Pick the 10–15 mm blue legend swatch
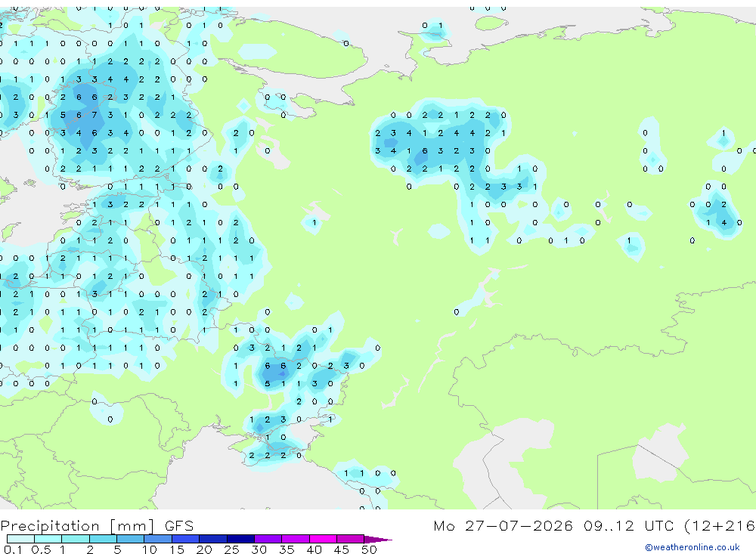This screenshot has width=756, height=554. pos(158,539)
